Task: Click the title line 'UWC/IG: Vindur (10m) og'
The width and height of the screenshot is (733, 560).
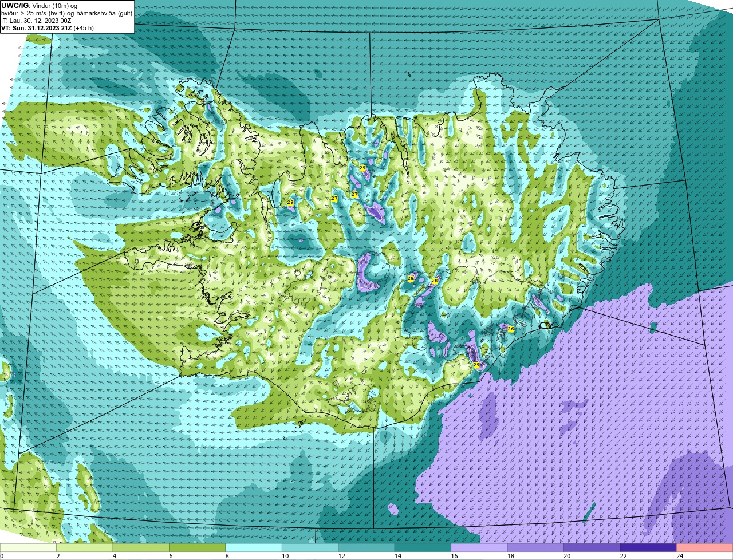Action: point(39,5)
